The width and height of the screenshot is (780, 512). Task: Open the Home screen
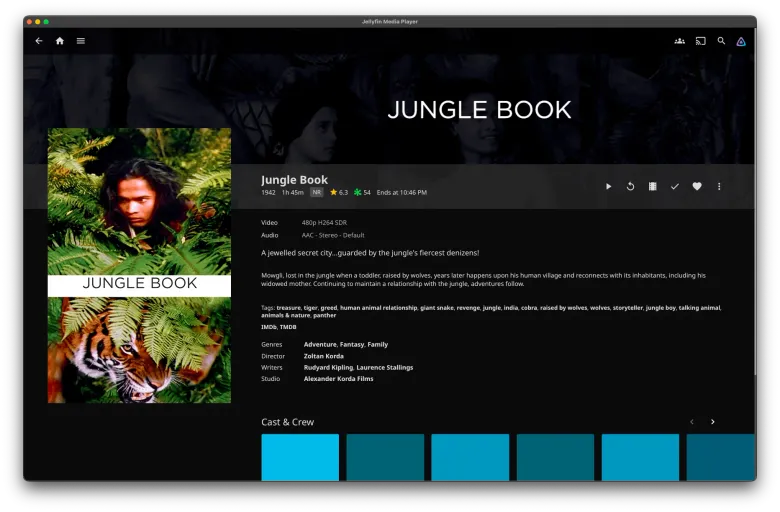[60, 41]
